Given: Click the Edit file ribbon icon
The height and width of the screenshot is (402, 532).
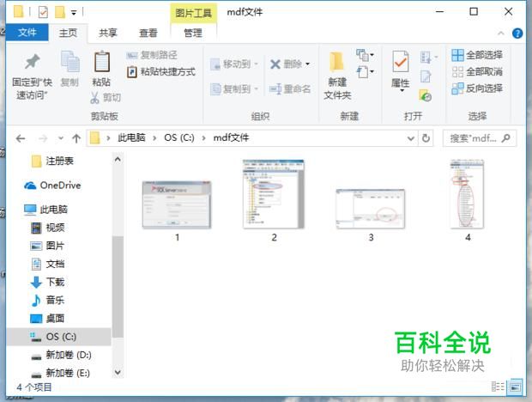Looking at the screenshot, I should coord(426,76).
